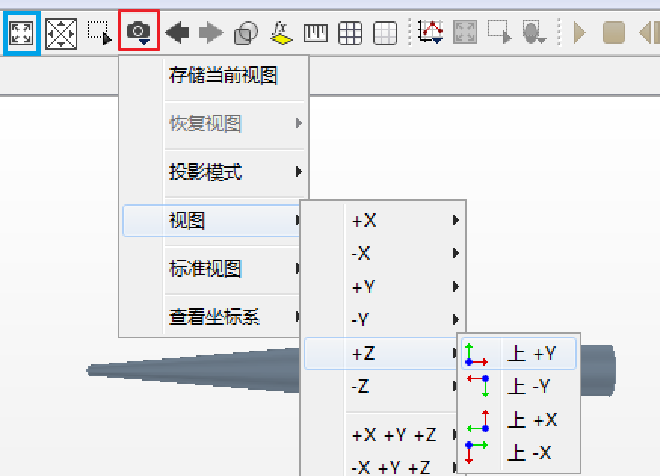The height and width of the screenshot is (476, 660).
Task: Click the zoom extents crossed-arrows icon
Action: (61, 33)
